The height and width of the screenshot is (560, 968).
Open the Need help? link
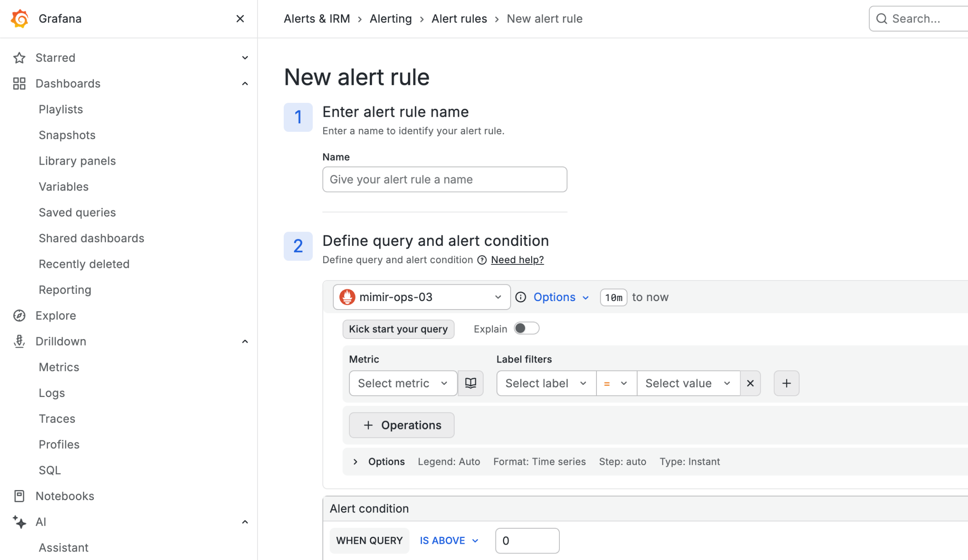[x=517, y=260]
